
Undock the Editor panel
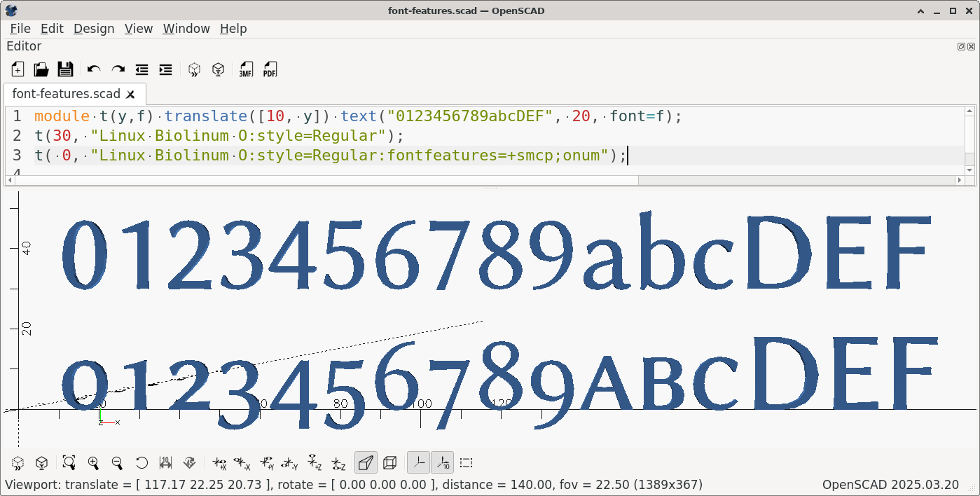point(962,46)
